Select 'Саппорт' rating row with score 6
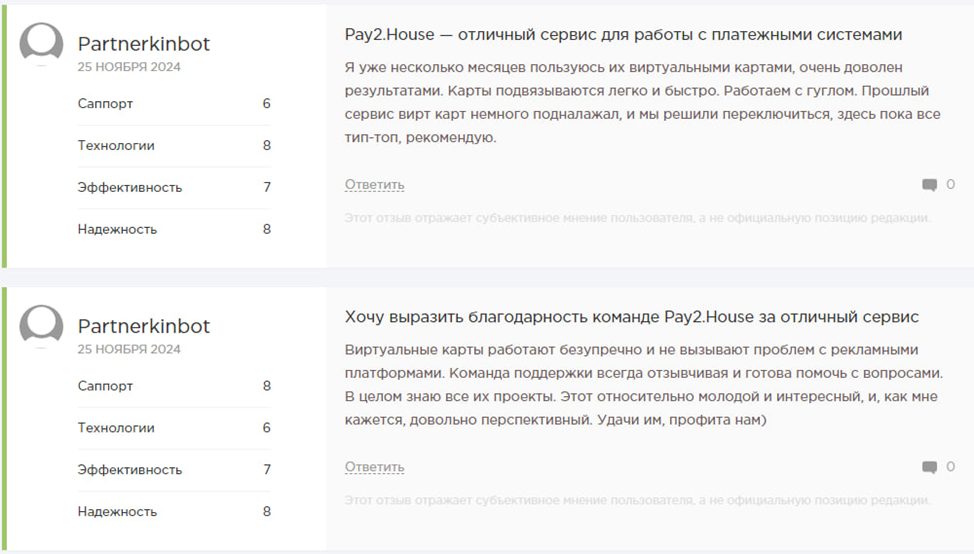The image size is (974, 554). 174,104
